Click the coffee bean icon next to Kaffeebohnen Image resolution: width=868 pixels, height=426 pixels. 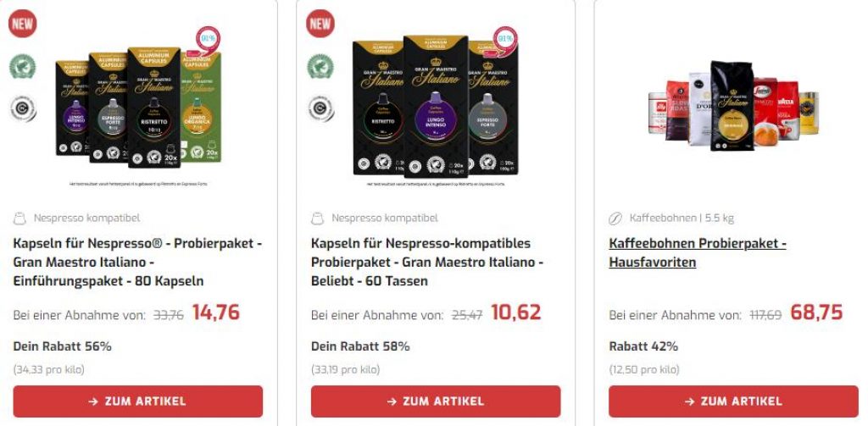tap(615, 219)
